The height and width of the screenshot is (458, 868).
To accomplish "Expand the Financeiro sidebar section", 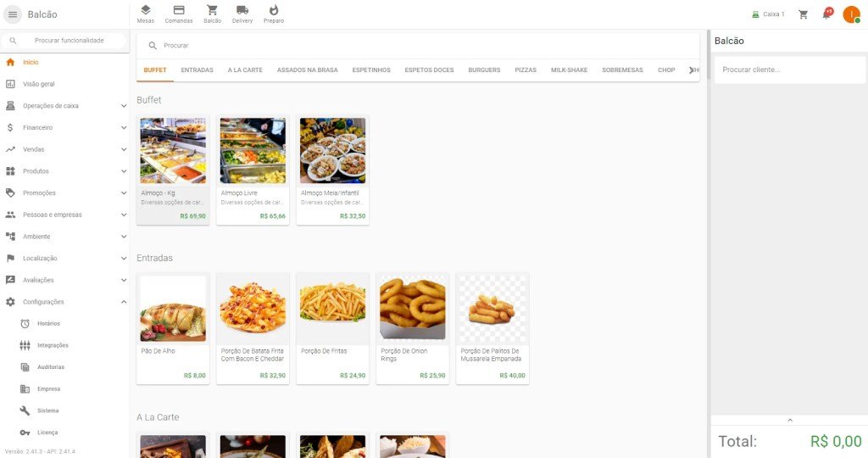I will (64, 127).
